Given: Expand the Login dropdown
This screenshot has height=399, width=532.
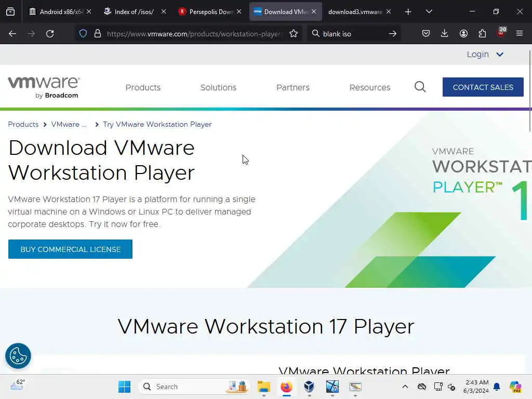Looking at the screenshot, I should (485, 54).
